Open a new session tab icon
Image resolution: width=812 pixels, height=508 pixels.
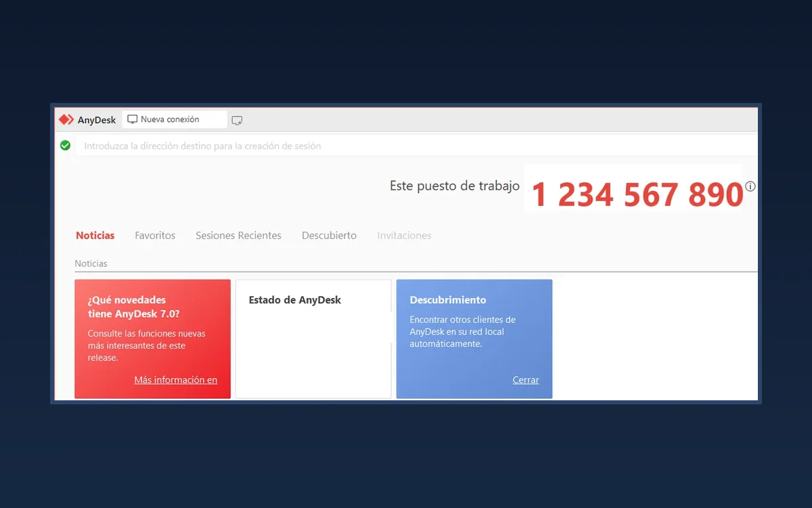[x=237, y=121]
